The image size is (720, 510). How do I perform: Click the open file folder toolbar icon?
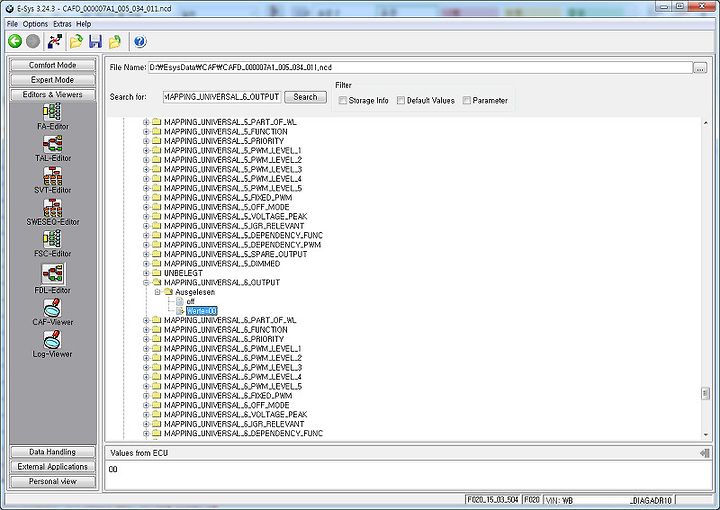[76, 42]
